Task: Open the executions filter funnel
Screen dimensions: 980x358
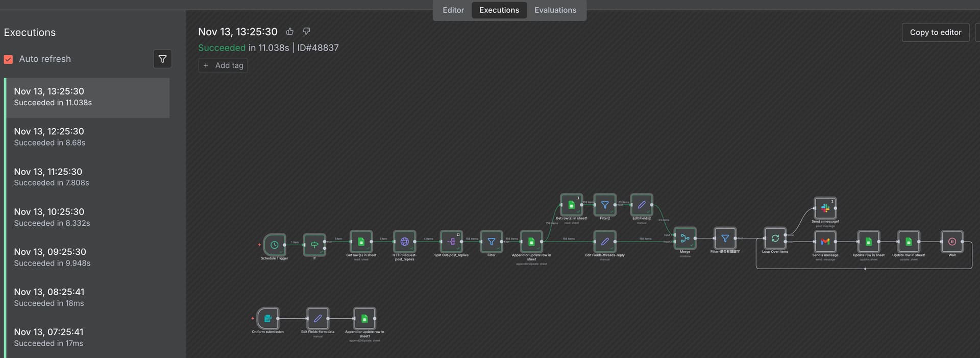Action: pos(162,59)
